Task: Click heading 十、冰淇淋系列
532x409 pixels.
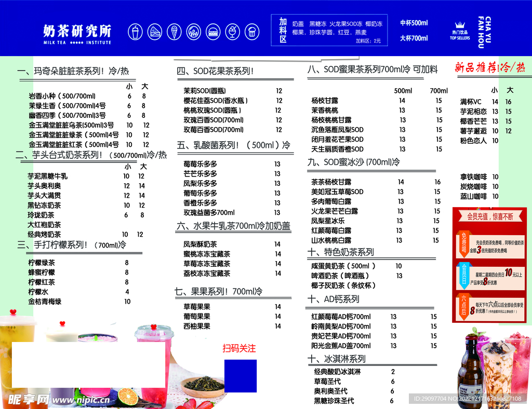Action: 337,359
